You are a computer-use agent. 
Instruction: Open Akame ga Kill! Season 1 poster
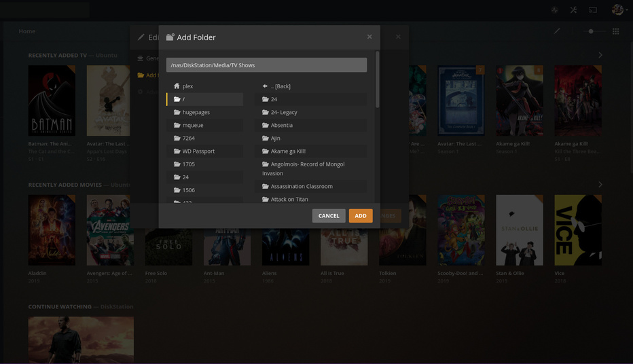[x=520, y=101]
